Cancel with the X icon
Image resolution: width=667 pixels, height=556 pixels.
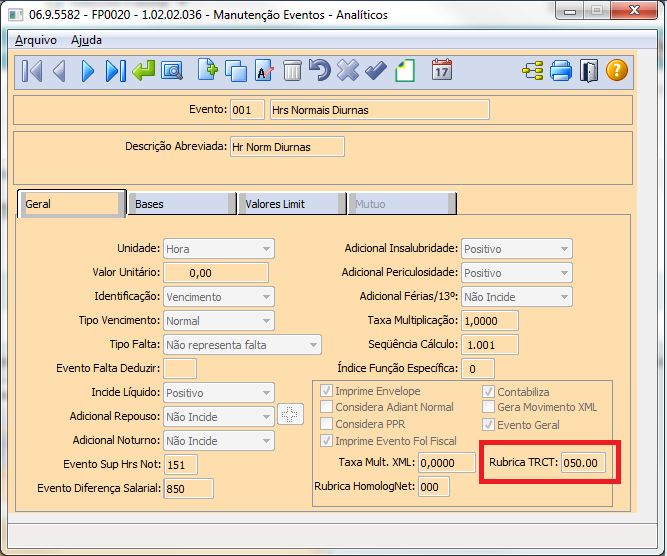tap(348, 70)
